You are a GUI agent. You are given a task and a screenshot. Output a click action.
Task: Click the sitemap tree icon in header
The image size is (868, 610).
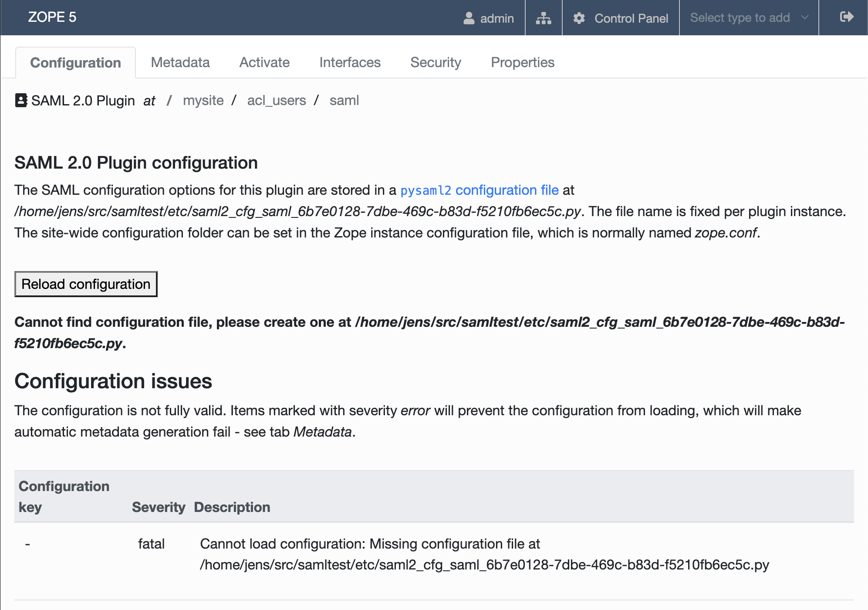click(x=543, y=18)
